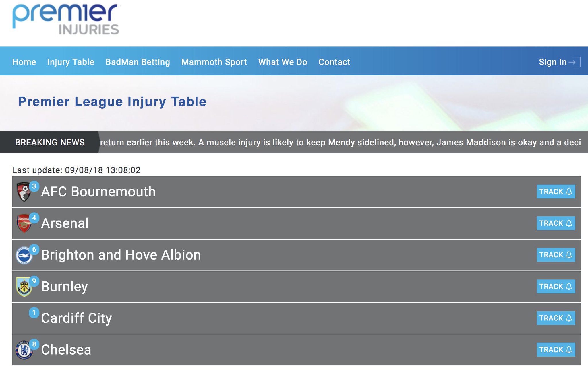Click the Chelsea club crest icon

24,350
